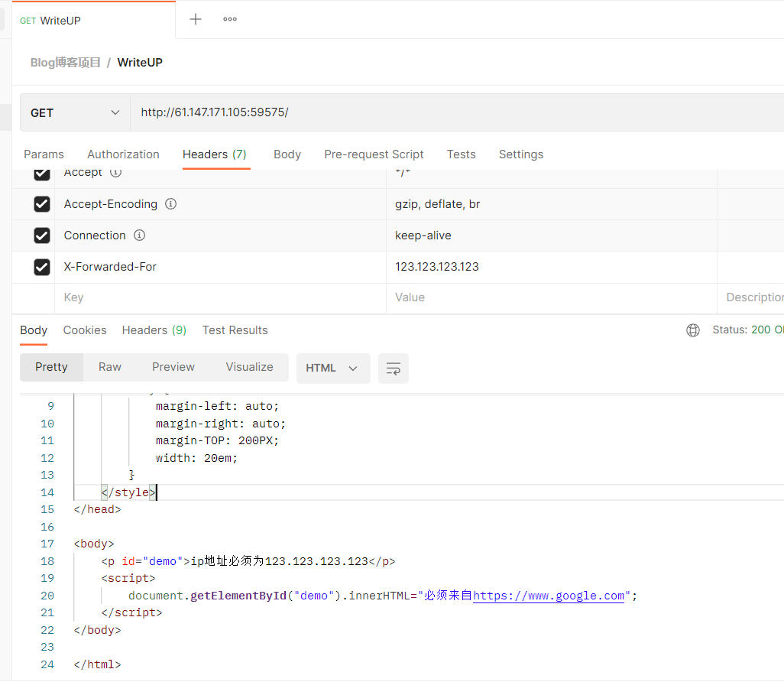Uncheck the X-Forwarded-For header checkbox
This screenshot has width=784, height=682.
42,267
